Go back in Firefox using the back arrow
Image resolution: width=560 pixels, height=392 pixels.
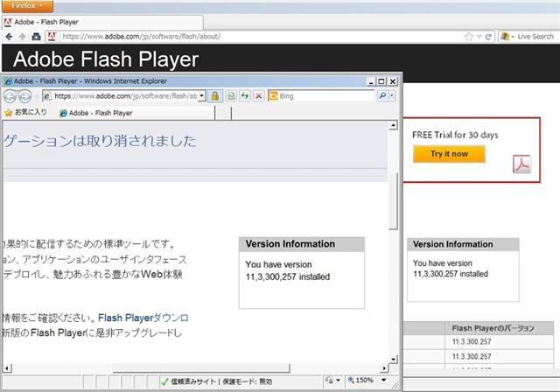click(x=9, y=37)
